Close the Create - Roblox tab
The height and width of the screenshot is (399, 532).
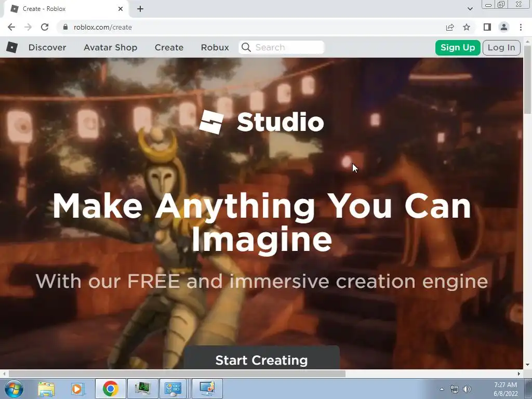click(121, 9)
